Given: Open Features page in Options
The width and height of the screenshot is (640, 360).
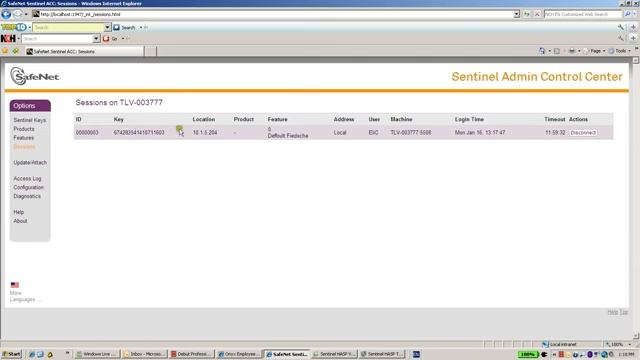Looking at the screenshot, I should (x=24, y=138).
